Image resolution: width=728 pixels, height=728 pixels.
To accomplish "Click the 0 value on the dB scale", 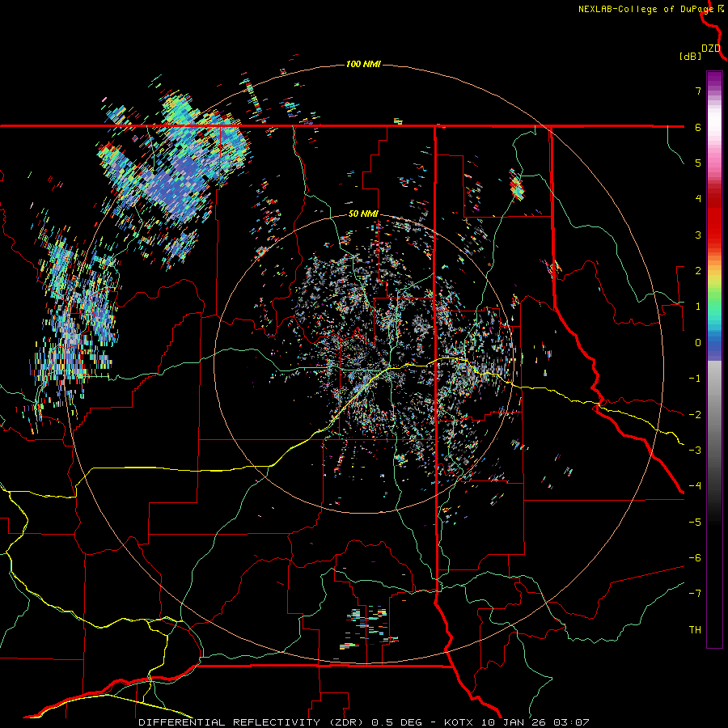I will click(x=698, y=343).
